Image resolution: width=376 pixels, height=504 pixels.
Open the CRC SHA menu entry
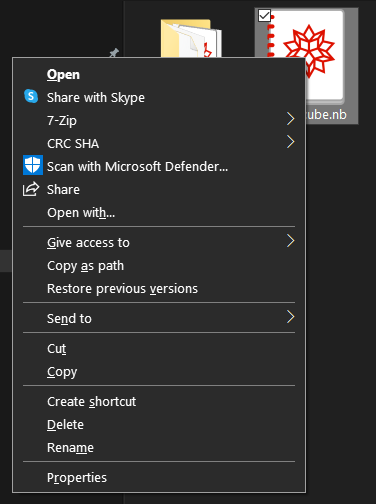point(159,144)
